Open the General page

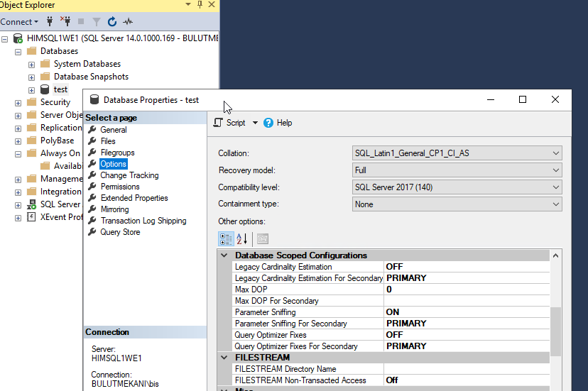113,130
